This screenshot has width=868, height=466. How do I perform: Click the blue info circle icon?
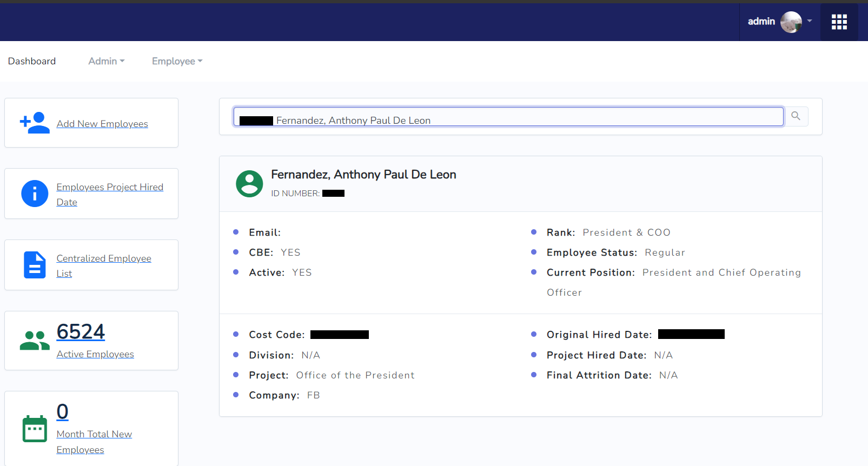[x=35, y=194]
